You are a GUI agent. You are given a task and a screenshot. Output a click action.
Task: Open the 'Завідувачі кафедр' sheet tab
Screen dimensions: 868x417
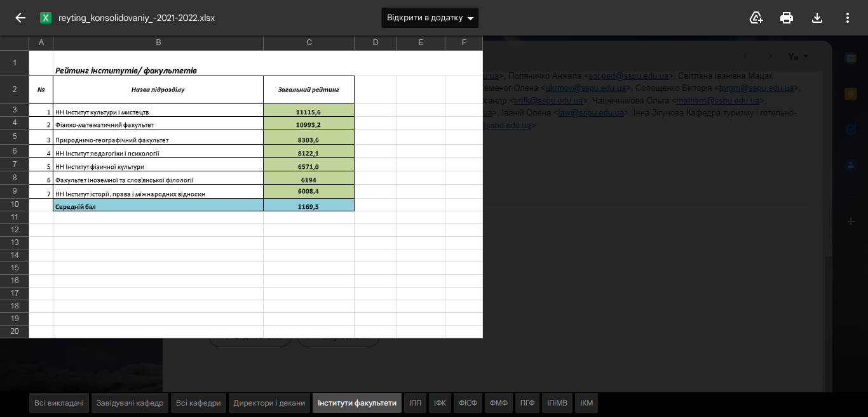click(130, 403)
